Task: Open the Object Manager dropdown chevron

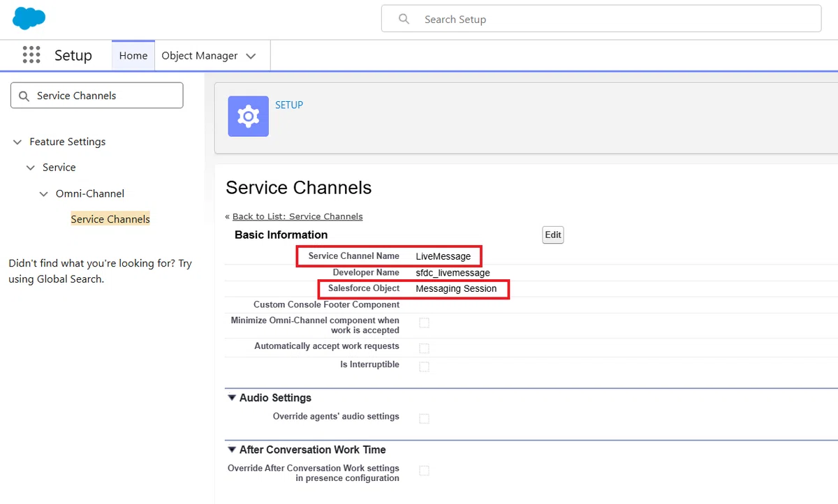Action: (x=251, y=56)
